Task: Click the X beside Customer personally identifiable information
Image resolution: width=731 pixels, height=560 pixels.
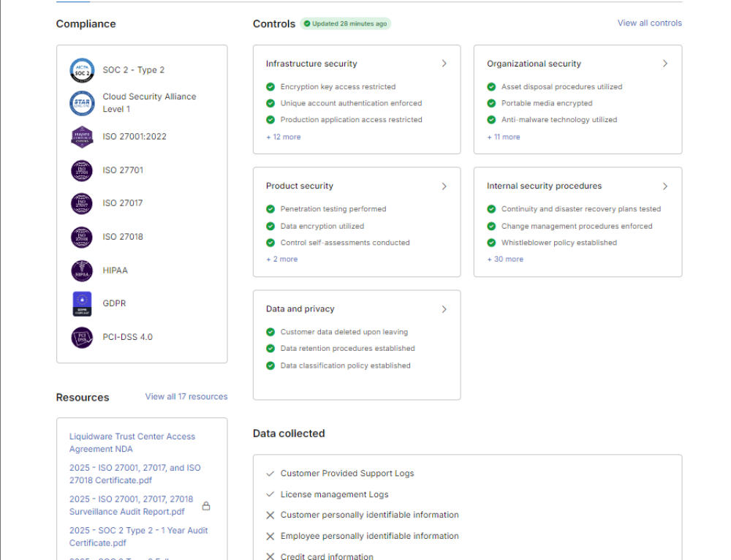Action: (x=270, y=515)
